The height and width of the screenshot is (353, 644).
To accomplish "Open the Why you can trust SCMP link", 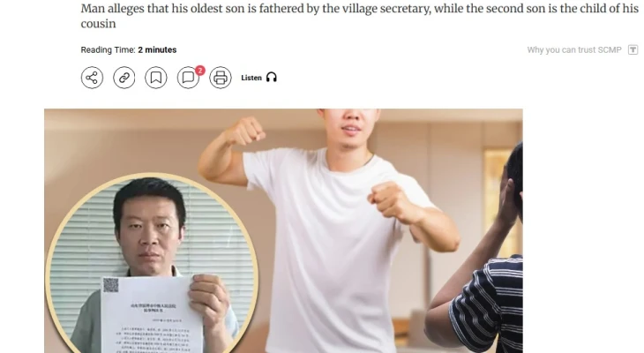I will 574,49.
